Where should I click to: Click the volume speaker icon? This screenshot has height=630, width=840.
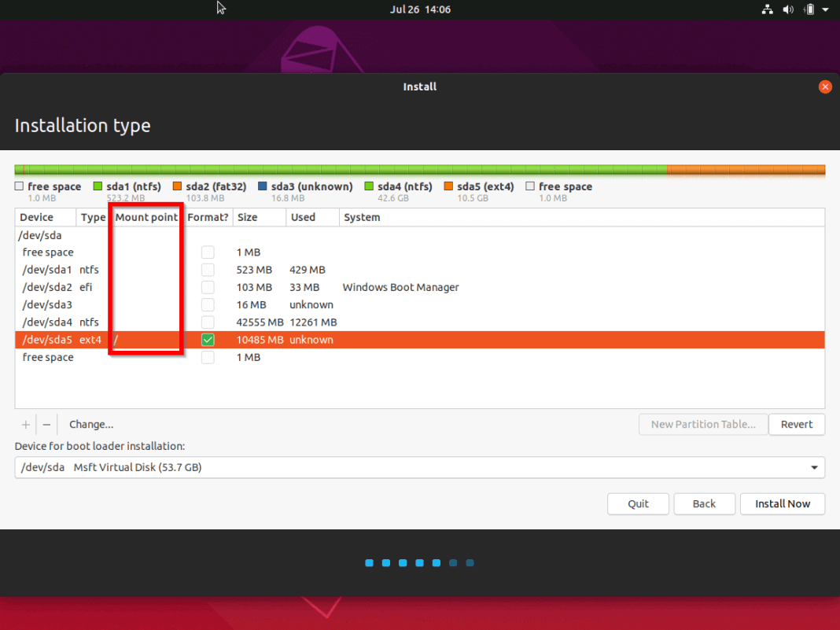(x=787, y=9)
